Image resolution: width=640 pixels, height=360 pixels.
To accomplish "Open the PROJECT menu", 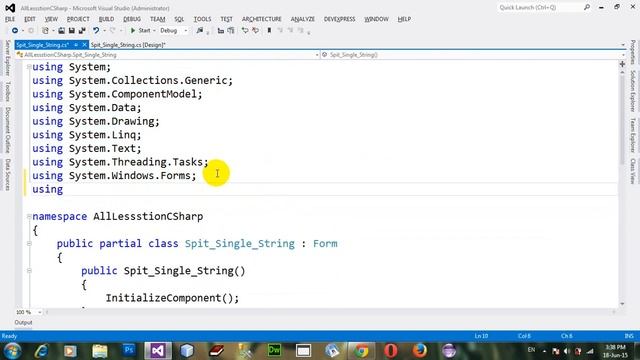I will coord(78,19).
